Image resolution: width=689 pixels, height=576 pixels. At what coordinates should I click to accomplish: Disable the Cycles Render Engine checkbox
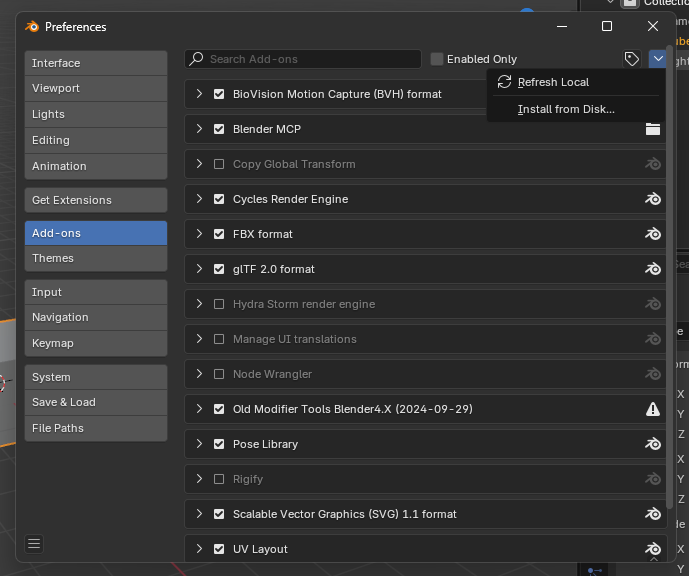[x=219, y=199]
